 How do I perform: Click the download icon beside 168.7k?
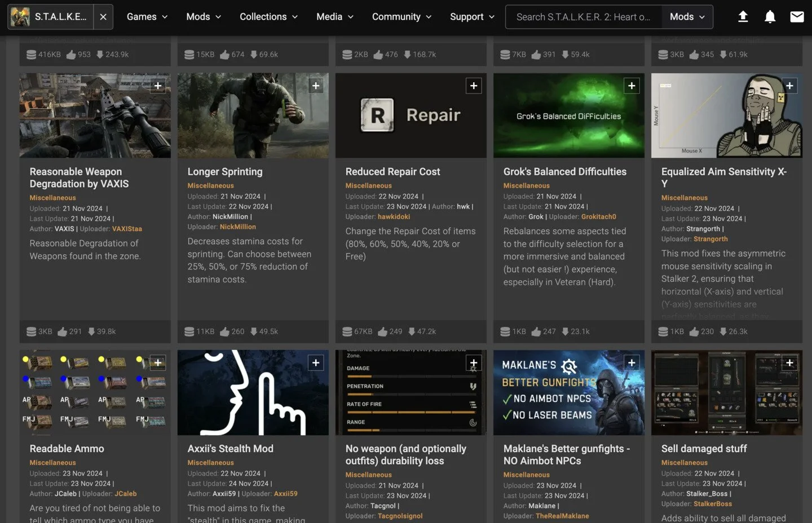pos(407,54)
